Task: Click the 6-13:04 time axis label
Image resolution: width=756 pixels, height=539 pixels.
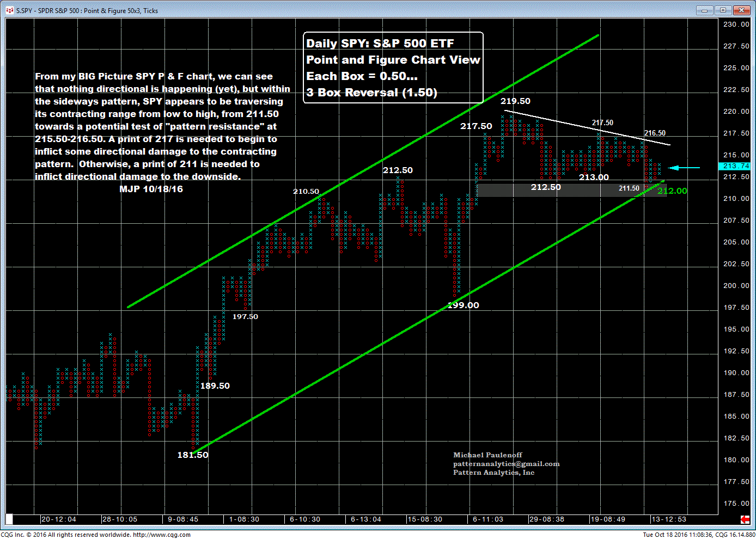Action: click(x=366, y=519)
